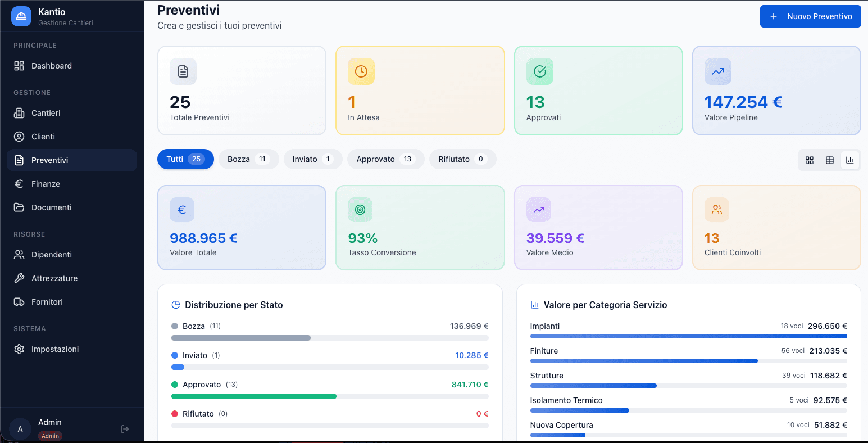
Task: Click the Rifiutato row label
Action: click(x=198, y=414)
